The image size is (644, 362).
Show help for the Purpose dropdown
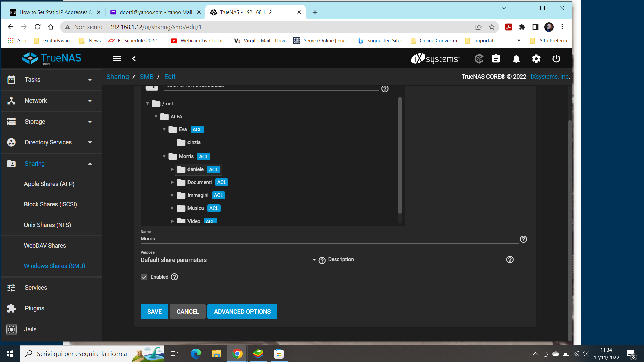[322, 260]
